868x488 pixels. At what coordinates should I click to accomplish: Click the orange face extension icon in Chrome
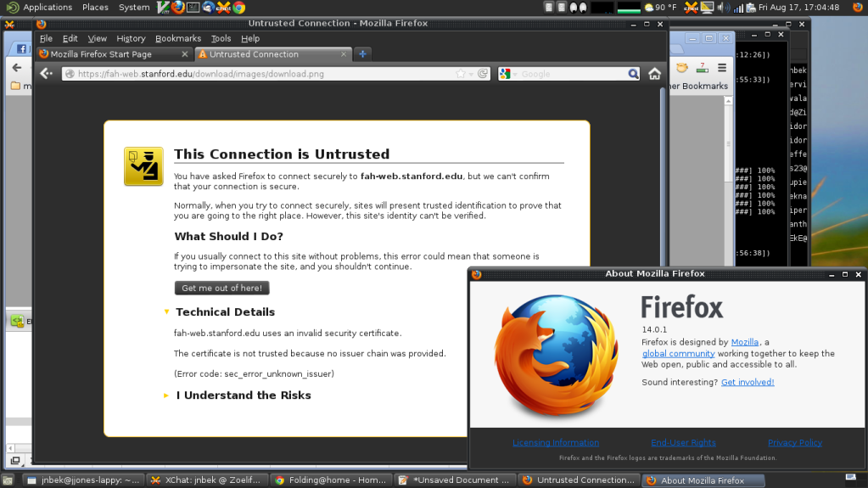(682, 68)
